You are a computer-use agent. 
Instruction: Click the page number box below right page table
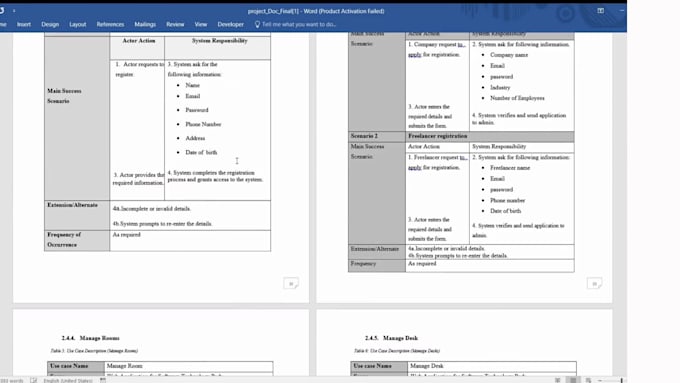pos(595,284)
